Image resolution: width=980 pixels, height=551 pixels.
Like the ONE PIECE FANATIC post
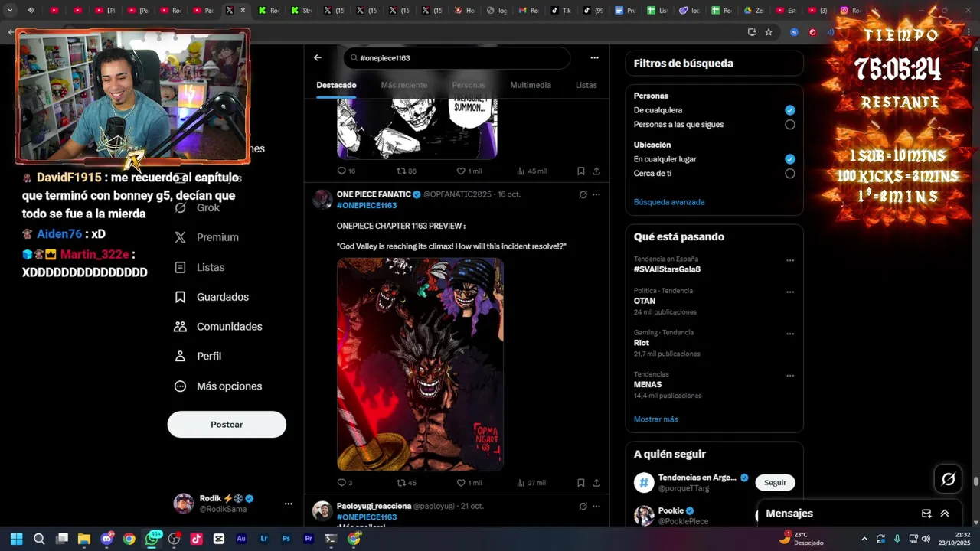[x=461, y=483]
